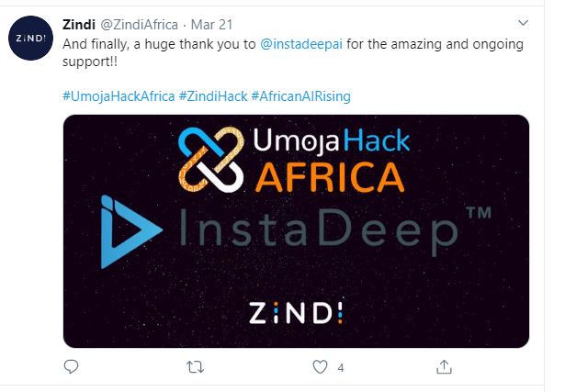This screenshot has height=392, width=565.
Task: Click the @ZindiAfrica handle
Action: tap(139, 25)
